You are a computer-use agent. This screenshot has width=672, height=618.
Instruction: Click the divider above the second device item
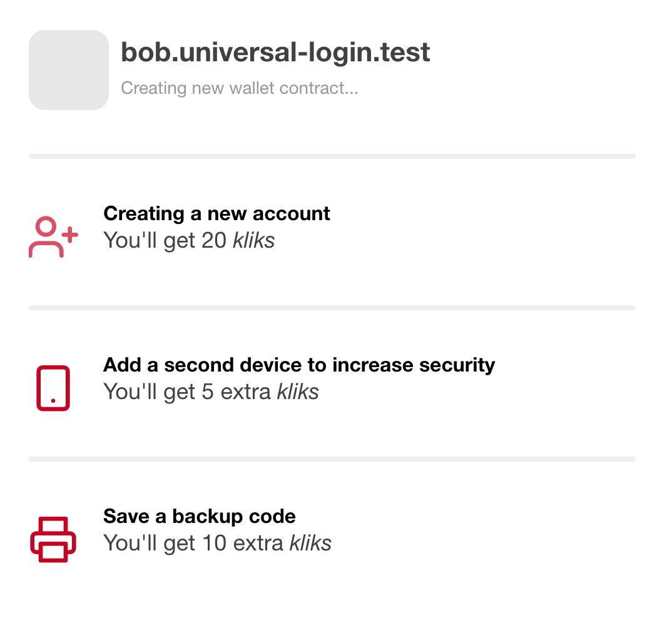332,308
